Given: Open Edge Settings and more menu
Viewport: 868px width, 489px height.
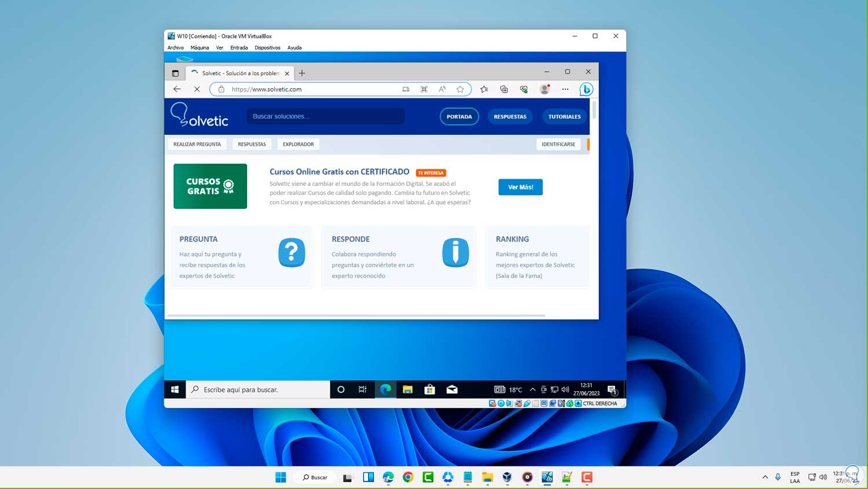Looking at the screenshot, I should (565, 89).
